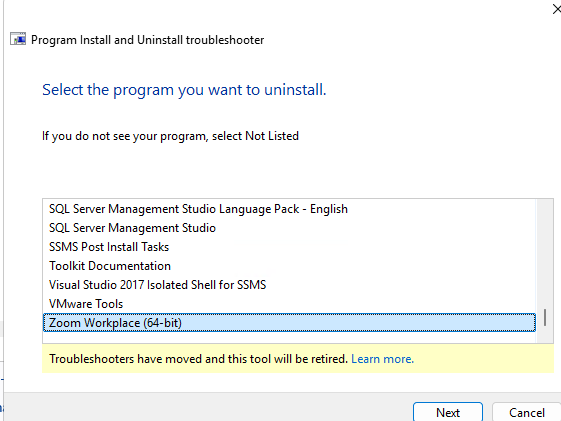
Task: Click the Next button
Action: [448, 412]
